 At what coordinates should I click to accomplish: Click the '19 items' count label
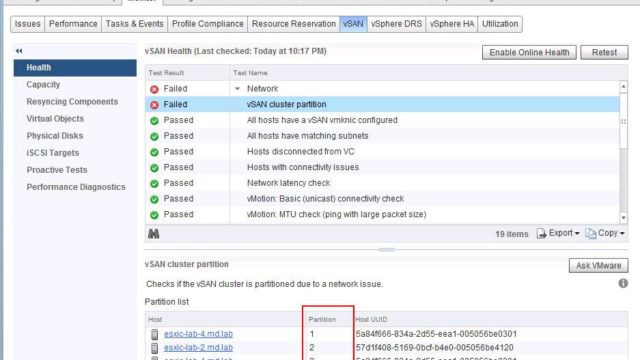[x=511, y=234]
